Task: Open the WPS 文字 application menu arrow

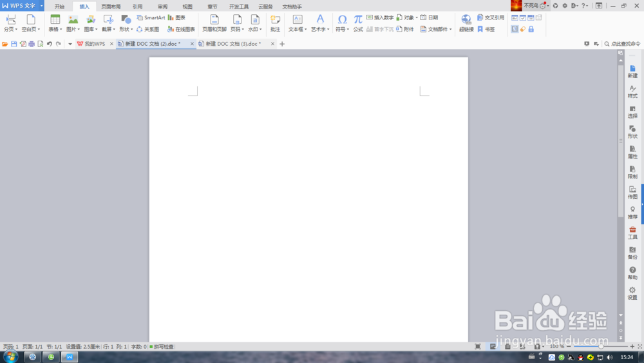Action: click(41, 6)
